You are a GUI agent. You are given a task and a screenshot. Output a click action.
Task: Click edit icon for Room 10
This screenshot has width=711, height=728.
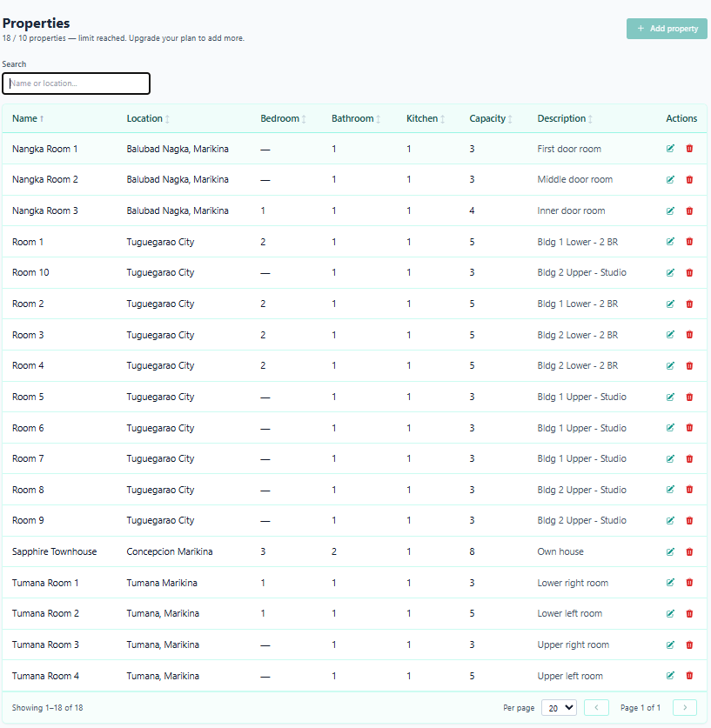670,272
